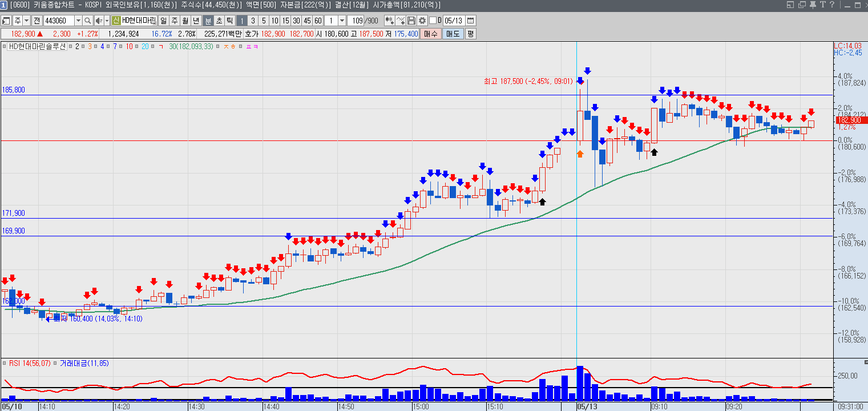The image size is (868, 411).
Task: Open the tick interval dropdown arrow
Action: (342, 21)
